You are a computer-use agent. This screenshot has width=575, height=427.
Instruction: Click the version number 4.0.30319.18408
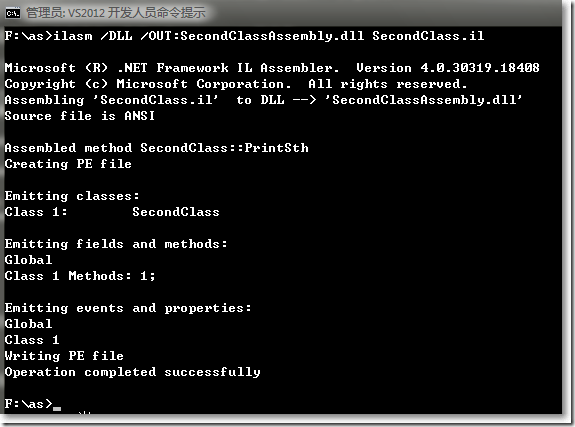(x=480, y=68)
